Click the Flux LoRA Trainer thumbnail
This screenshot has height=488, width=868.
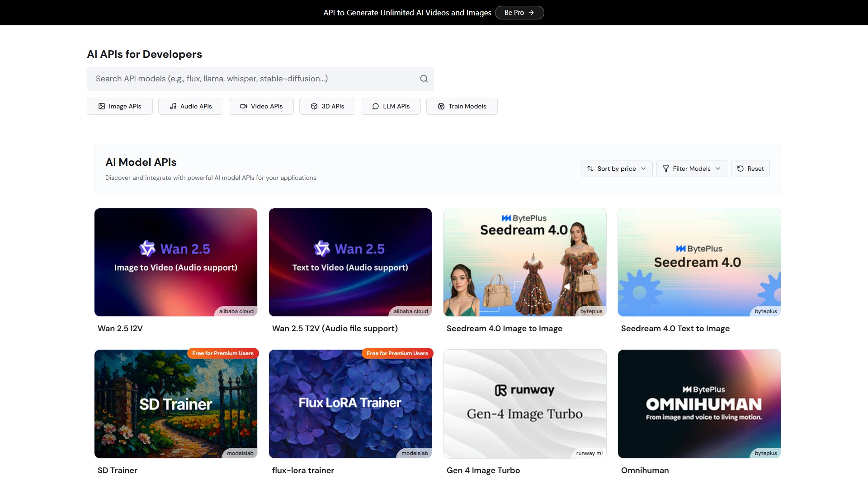(350, 404)
